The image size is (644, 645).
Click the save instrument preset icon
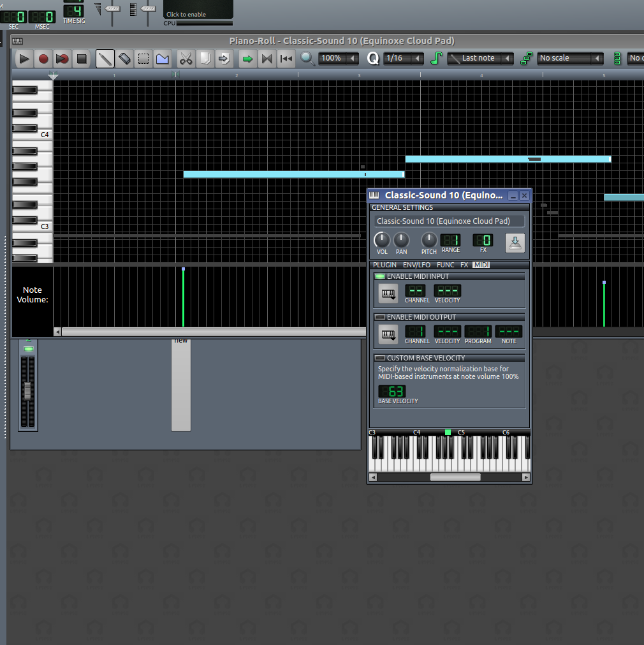click(515, 242)
